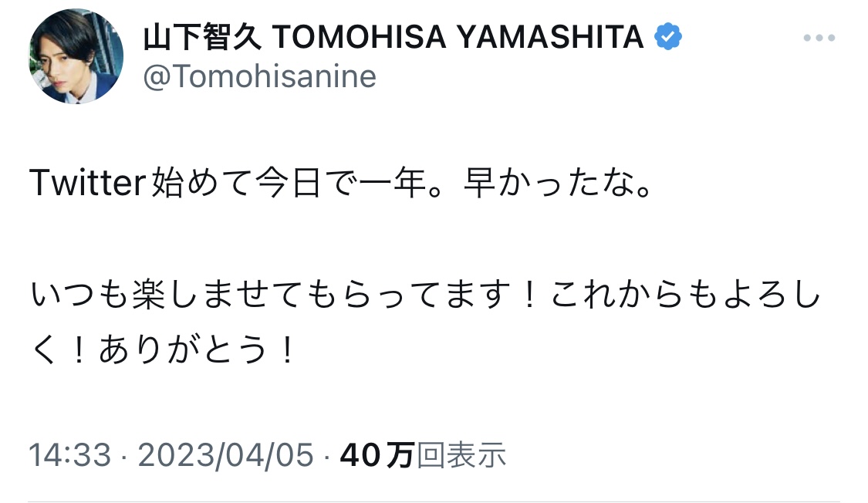Click the ありがとう！ closing text
Screen dimensions: 868x503
[198, 349]
